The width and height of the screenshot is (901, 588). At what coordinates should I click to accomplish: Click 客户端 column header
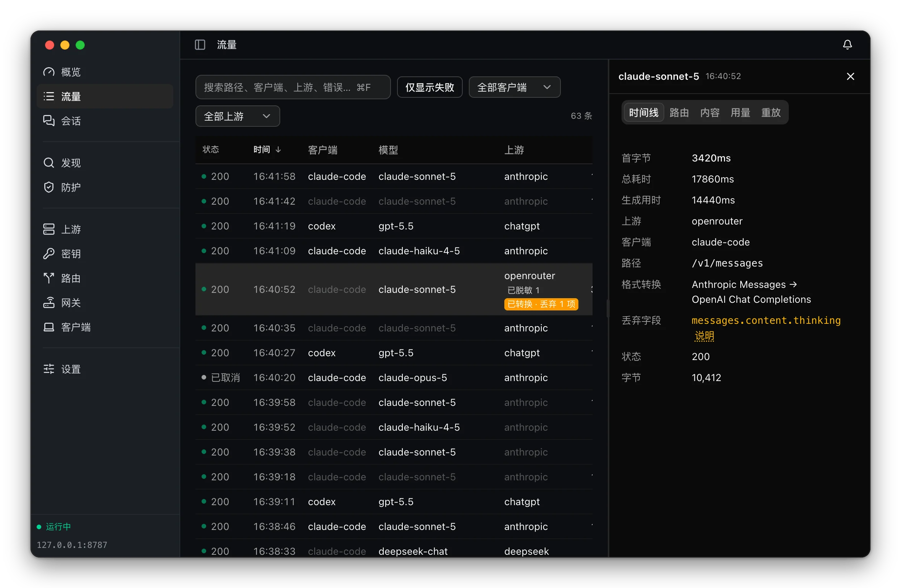[323, 150]
